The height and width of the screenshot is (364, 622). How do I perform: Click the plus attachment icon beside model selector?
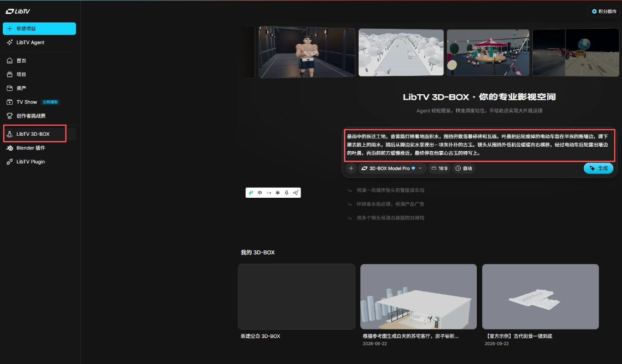pyautogui.click(x=351, y=168)
